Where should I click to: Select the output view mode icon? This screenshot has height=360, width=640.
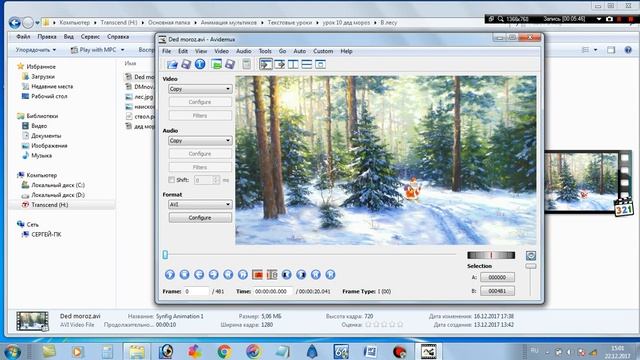pyautogui.click(x=280, y=64)
